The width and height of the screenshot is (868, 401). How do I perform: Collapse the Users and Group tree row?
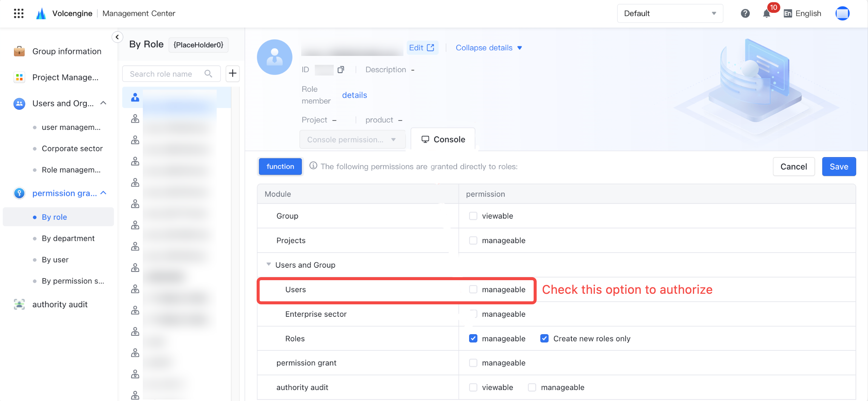click(x=269, y=264)
